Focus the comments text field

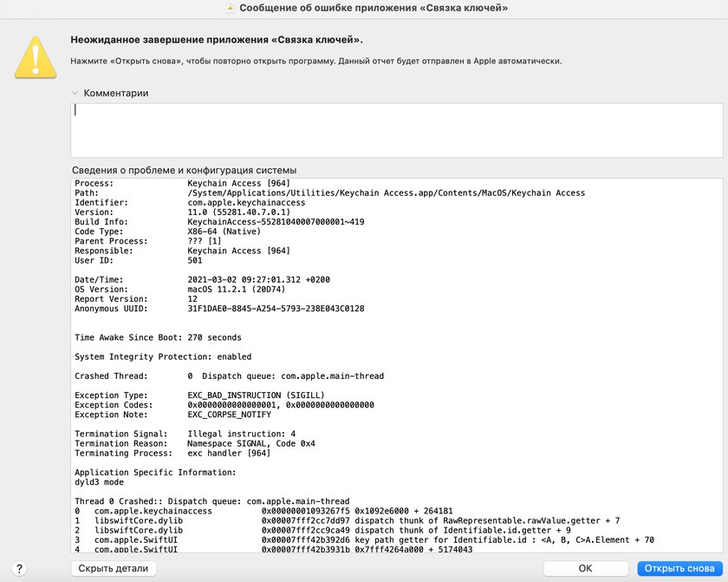(x=397, y=130)
